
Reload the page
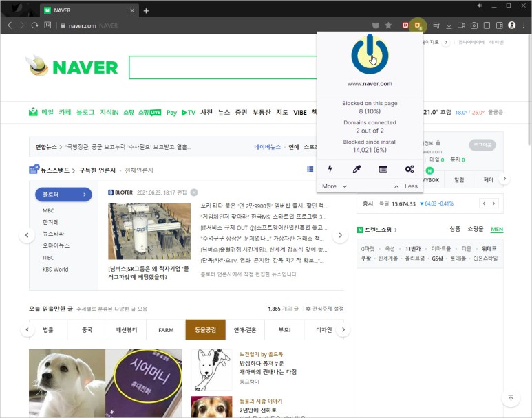[34, 25]
